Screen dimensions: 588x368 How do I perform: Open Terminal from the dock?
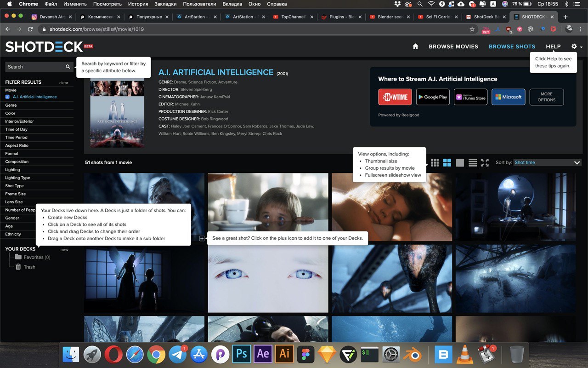click(x=370, y=355)
